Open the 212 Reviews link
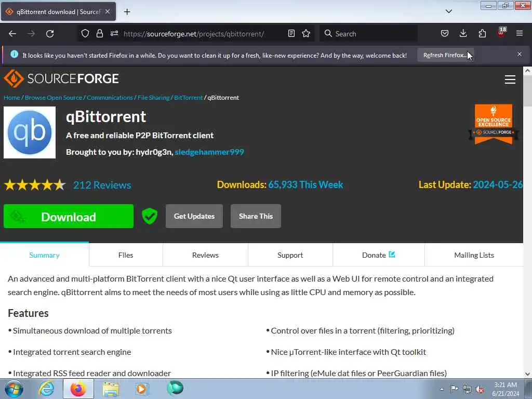This screenshot has width=532, height=399. point(102,185)
